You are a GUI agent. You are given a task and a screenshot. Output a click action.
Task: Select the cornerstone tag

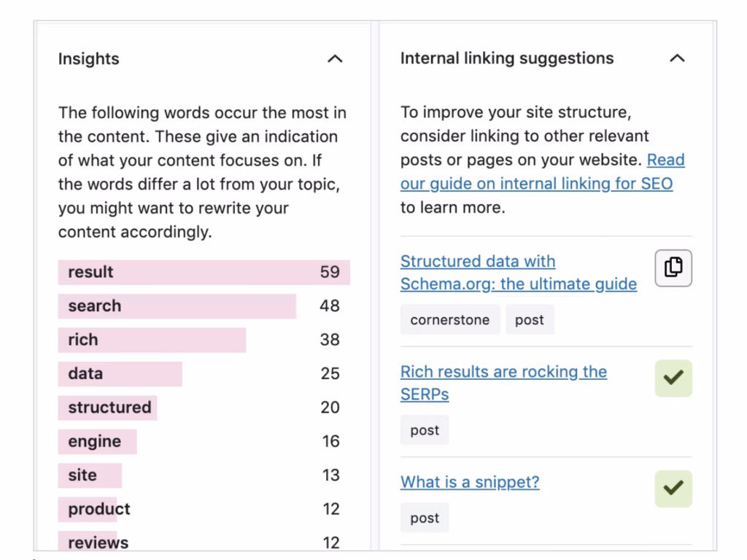(449, 319)
